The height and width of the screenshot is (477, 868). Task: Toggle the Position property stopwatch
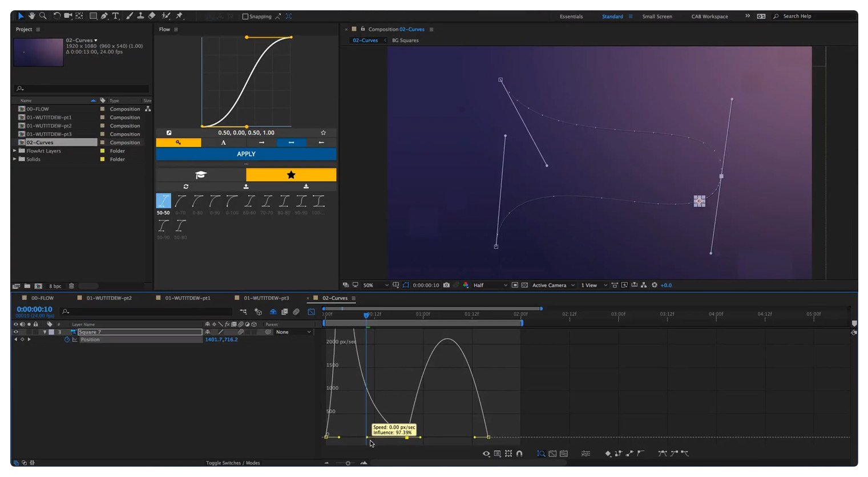coord(67,339)
